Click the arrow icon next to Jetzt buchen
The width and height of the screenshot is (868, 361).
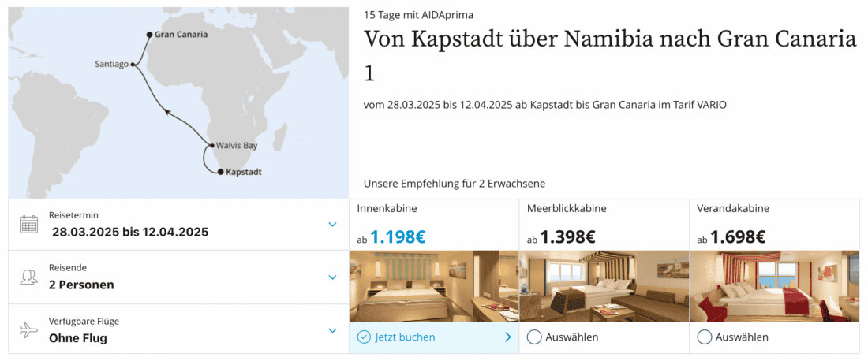(507, 337)
